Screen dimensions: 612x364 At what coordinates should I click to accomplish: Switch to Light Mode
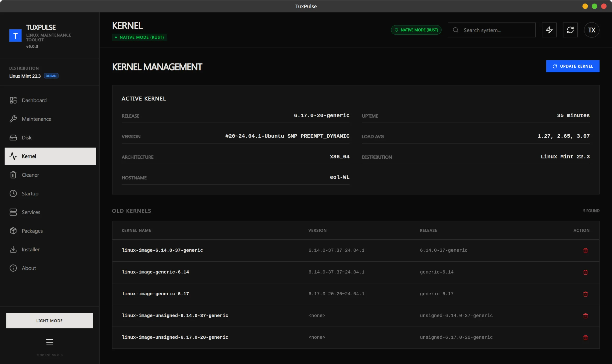pyautogui.click(x=49, y=321)
